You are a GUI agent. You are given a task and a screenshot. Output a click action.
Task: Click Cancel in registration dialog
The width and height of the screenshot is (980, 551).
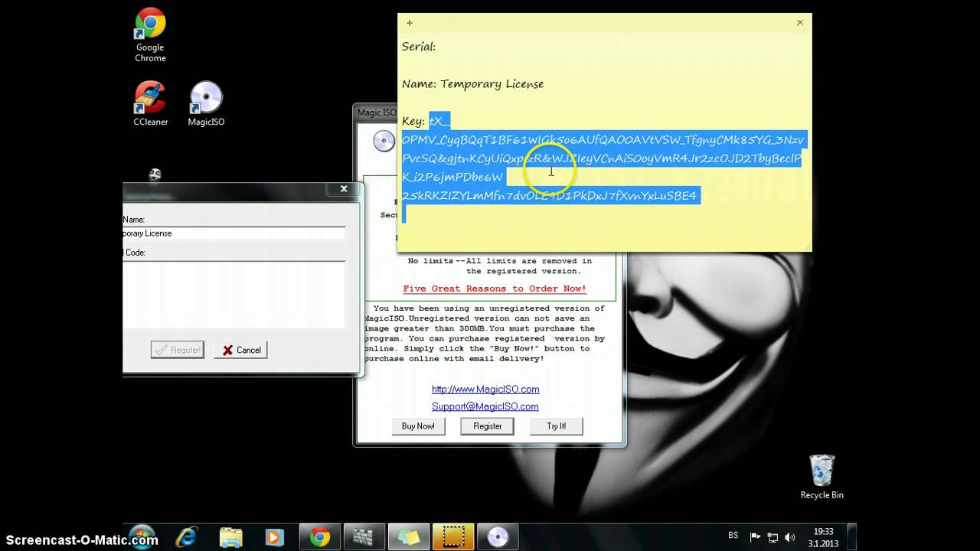tap(240, 350)
